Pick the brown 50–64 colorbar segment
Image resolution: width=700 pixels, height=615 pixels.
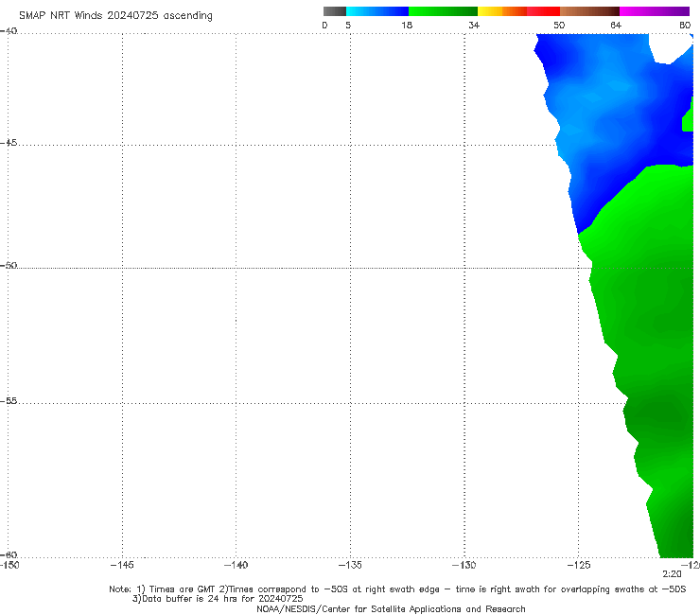click(589, 11)
